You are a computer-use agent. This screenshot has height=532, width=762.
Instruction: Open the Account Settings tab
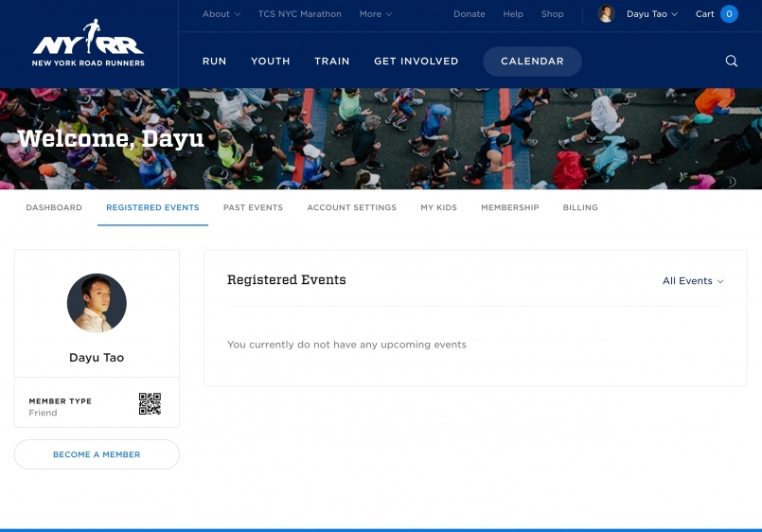pyautogui.click(x=351, y=207)
